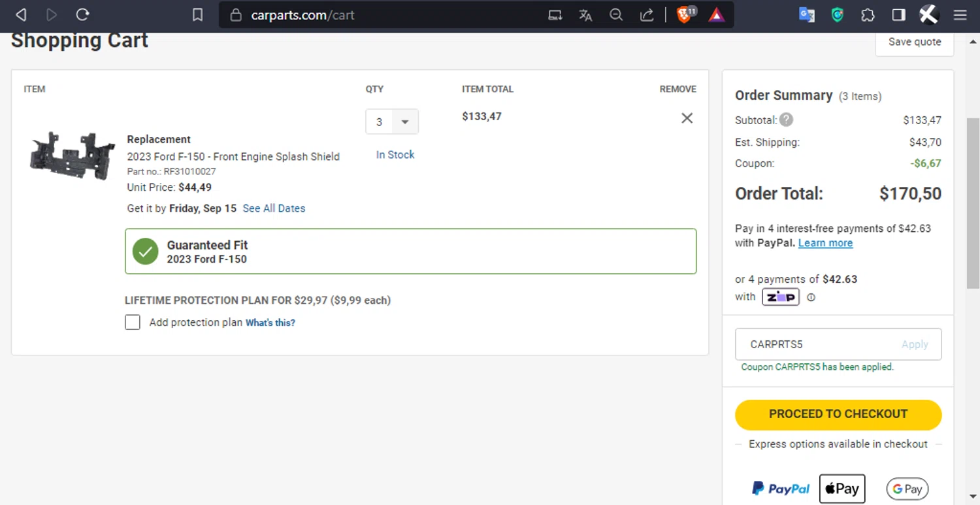Click the 'In Stock' status text
This screenshot has height=505, width=980.
395,155
